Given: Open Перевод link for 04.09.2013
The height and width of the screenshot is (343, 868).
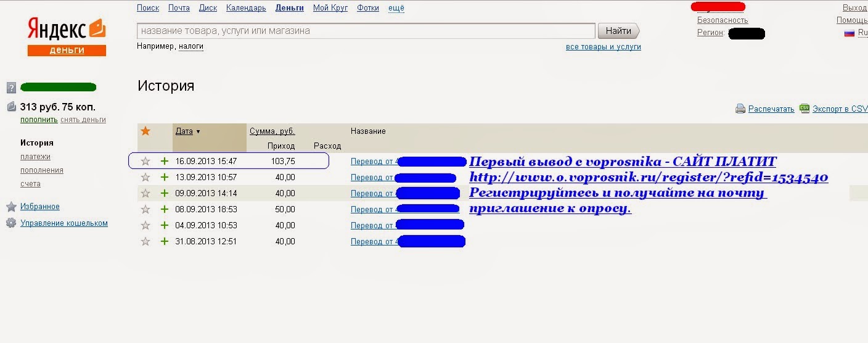Looking at the screenshot, I should pos(374,226).
